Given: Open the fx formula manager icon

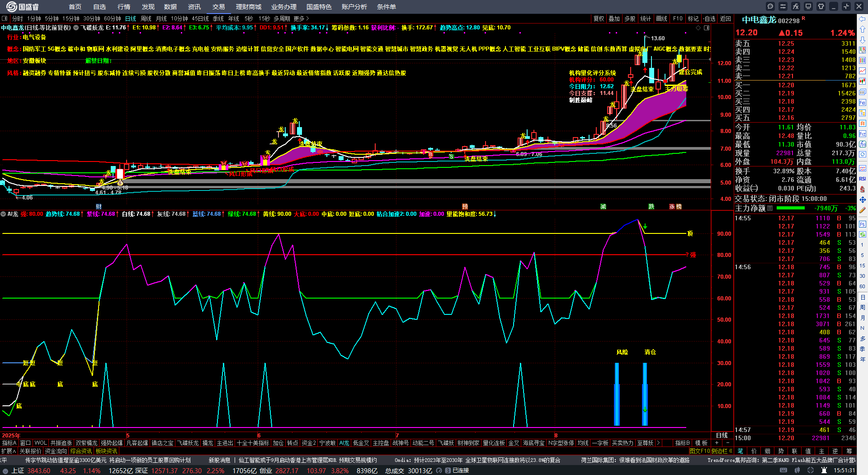Looking at the screenshot, I should click(x=796, y=6).
